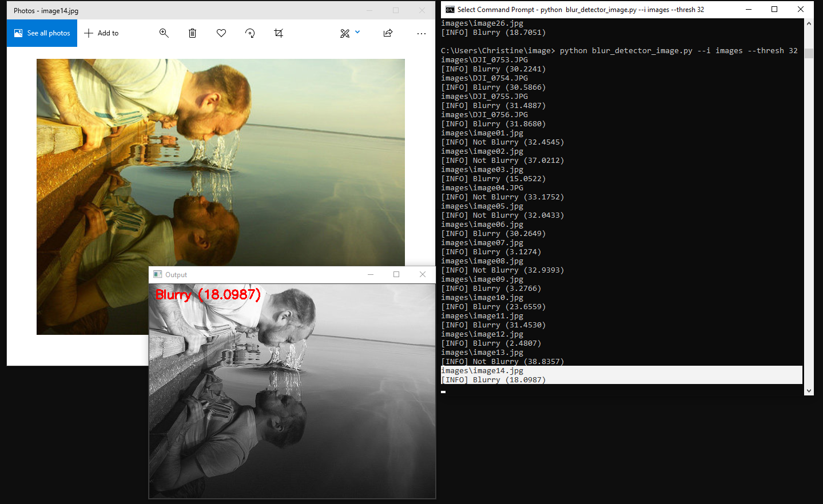Image resolution: width=823 pixels, height=504 pixels.
Task: Click the Command Prompt icon in its title bar
Action: (450, 9)
